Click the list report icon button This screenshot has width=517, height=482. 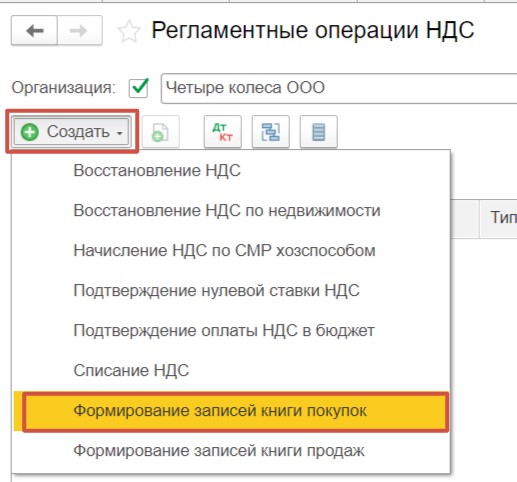pos(319,132)
